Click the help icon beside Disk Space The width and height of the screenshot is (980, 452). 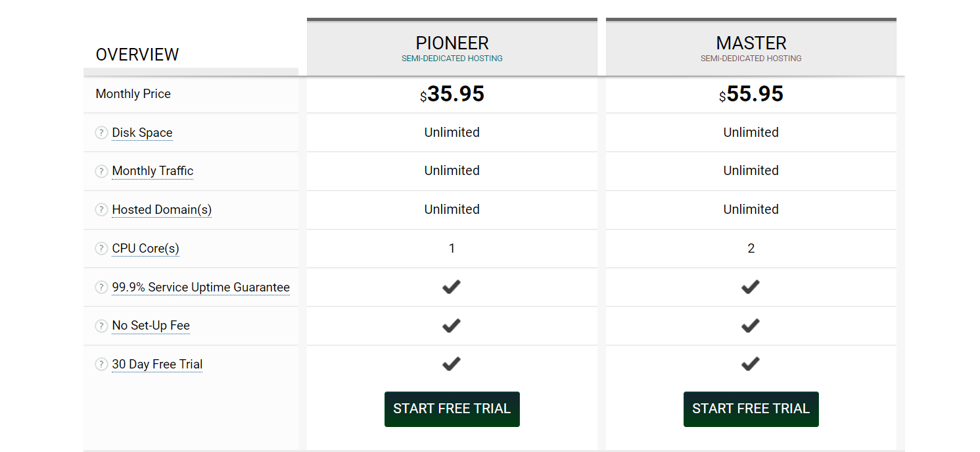click(x=101, y=133)
